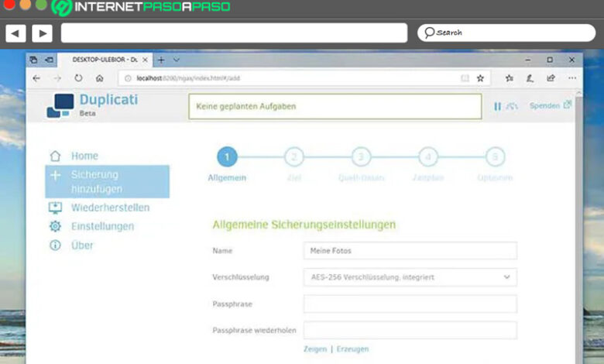Image resolution: width=604 pixels, height=364 pixels.
Task: Click the Name field with Meine Fotos
Action: (410, 251)
